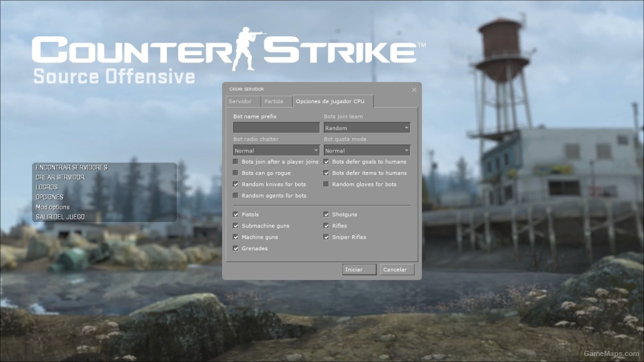Close the Crear Servidor dialog
The width and height of the screenshot is (644, 362).
click(x=414, y=89)
